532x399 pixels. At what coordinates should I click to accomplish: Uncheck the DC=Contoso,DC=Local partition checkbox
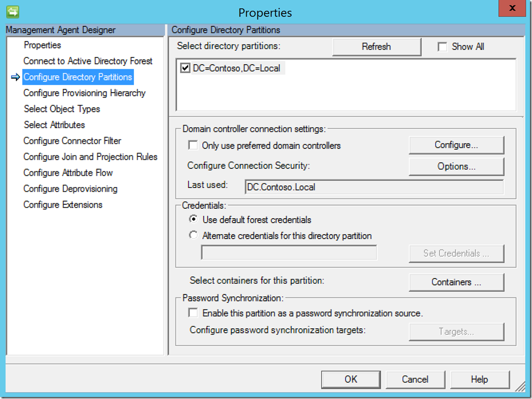[x=185, y=68]
